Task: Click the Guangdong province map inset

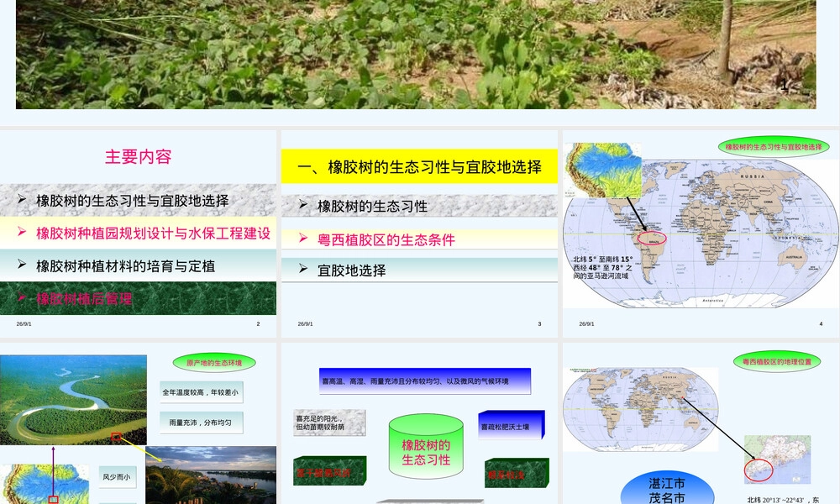Action: pyautogui.click(x=777, y=459)
